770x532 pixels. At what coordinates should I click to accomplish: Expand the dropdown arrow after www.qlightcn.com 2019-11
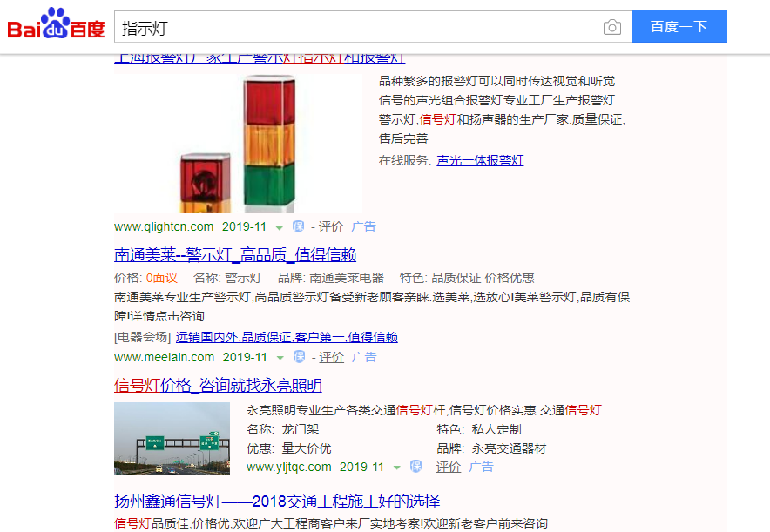[x=280, y=228]
